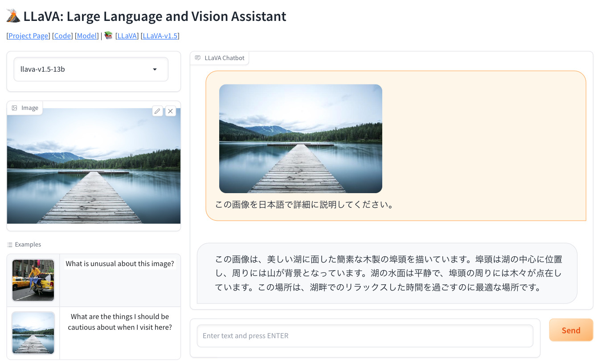Image resolution: width=601 pixels, height=364 pixels.
Task: Click the lake image inside the chat message
Action: tap(300, 138)
